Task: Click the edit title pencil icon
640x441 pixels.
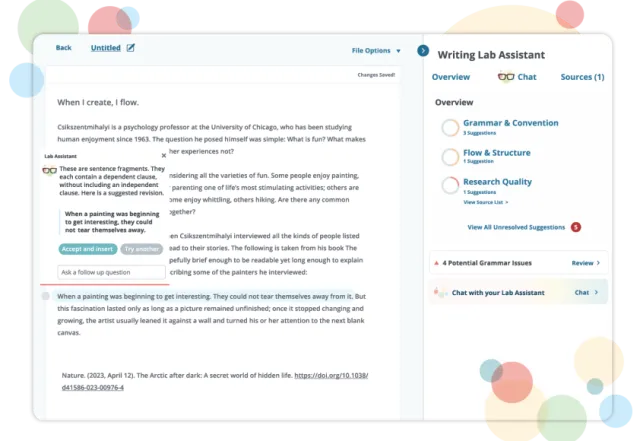Action: click(x=131, y=47)
